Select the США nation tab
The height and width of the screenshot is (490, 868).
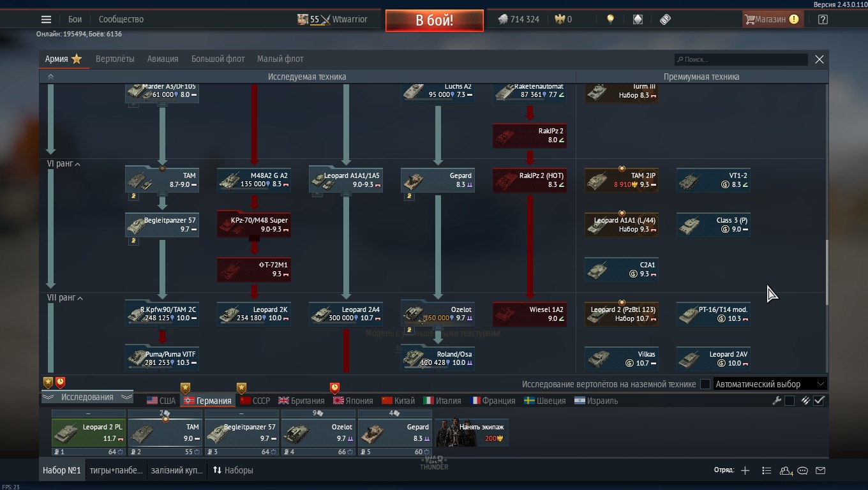161,401
